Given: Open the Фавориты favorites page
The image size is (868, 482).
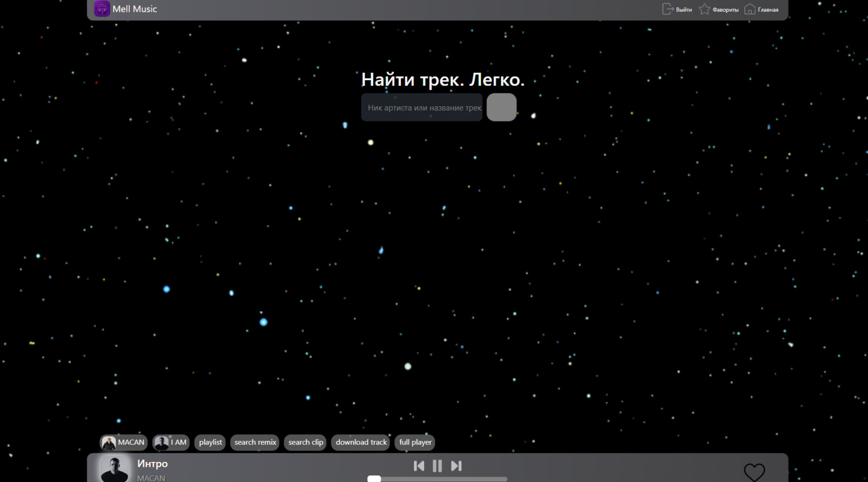Looking at the screenshot, I should [x=719, y=9].
